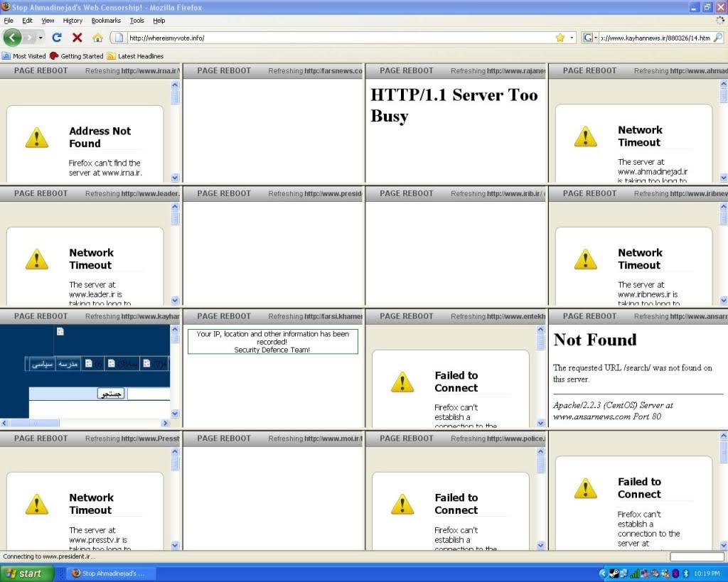Click the Firefox icon in the window title bar

(x=6, y=7)
